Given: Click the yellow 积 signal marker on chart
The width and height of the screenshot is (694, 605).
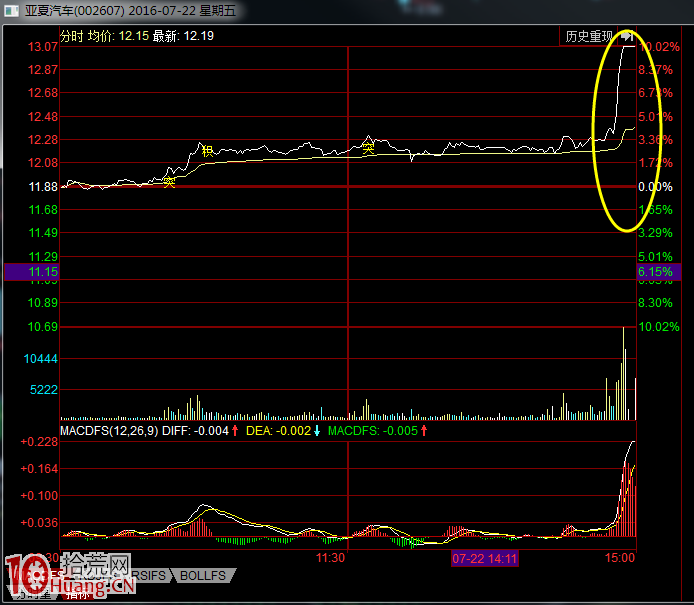Looking at the screenshot, I should coord(208,151).
